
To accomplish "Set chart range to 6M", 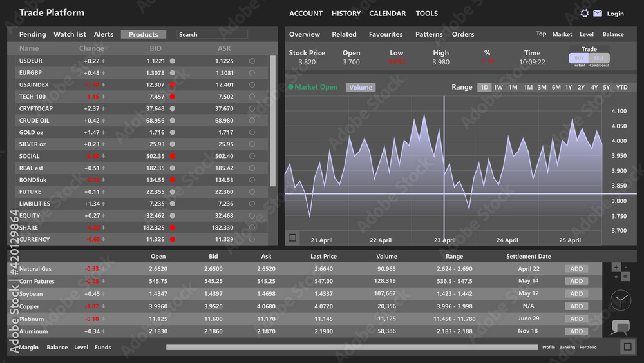I will 556,87.
